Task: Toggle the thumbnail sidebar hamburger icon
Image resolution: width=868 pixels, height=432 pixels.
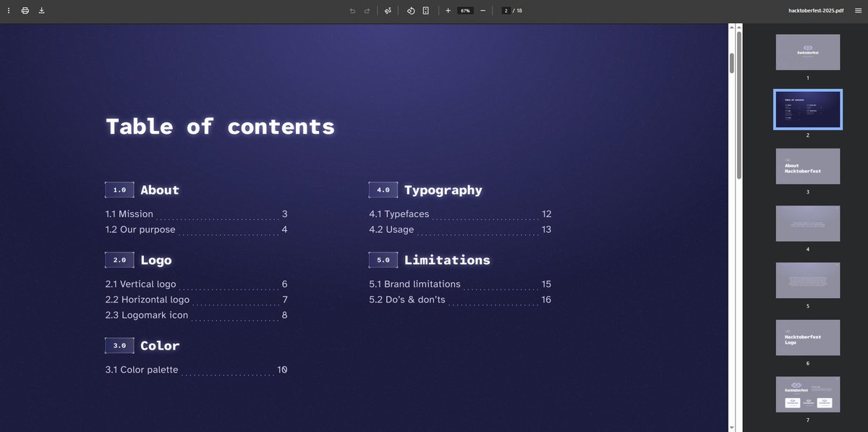Action: (858, 11)
